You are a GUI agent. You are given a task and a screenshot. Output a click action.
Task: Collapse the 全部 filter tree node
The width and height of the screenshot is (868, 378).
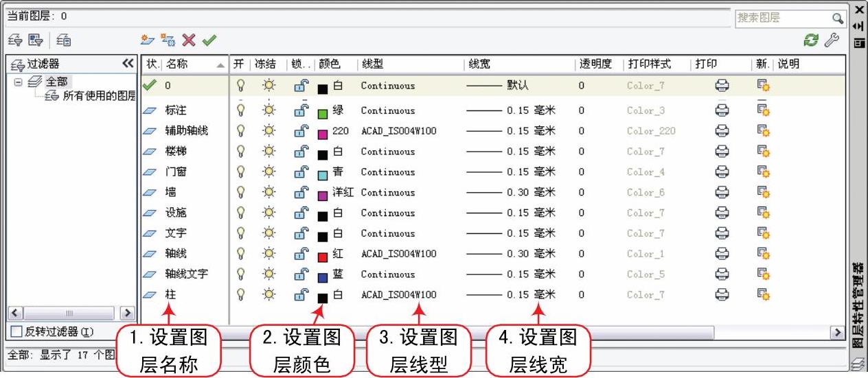tap(19, 82)
